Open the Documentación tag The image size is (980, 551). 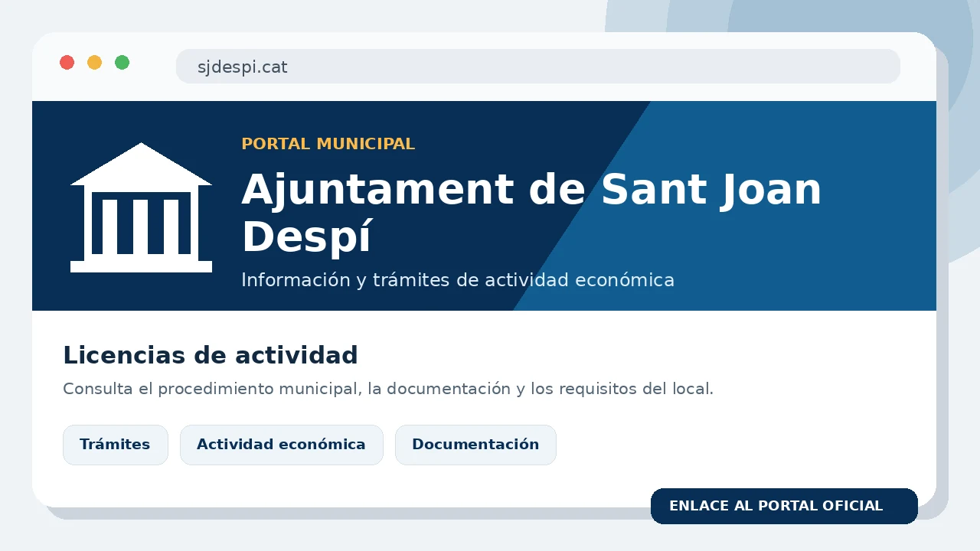475,445
